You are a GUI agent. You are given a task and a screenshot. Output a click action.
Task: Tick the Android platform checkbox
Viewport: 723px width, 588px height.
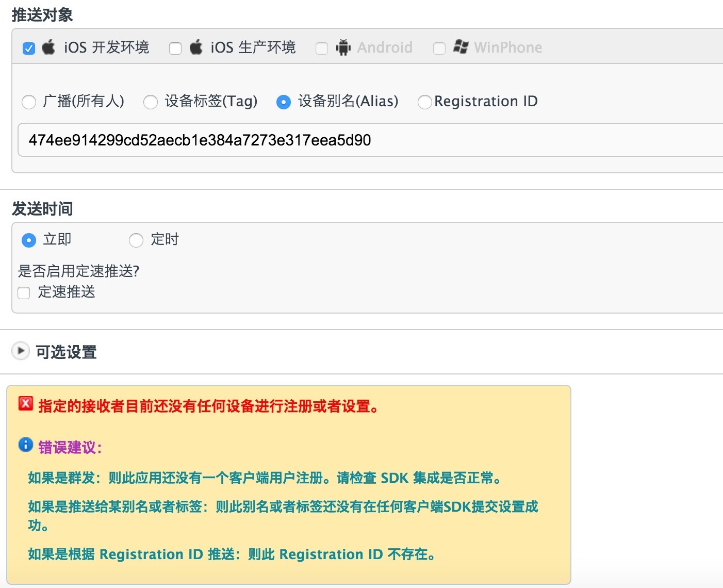click(x=322, y=48)
